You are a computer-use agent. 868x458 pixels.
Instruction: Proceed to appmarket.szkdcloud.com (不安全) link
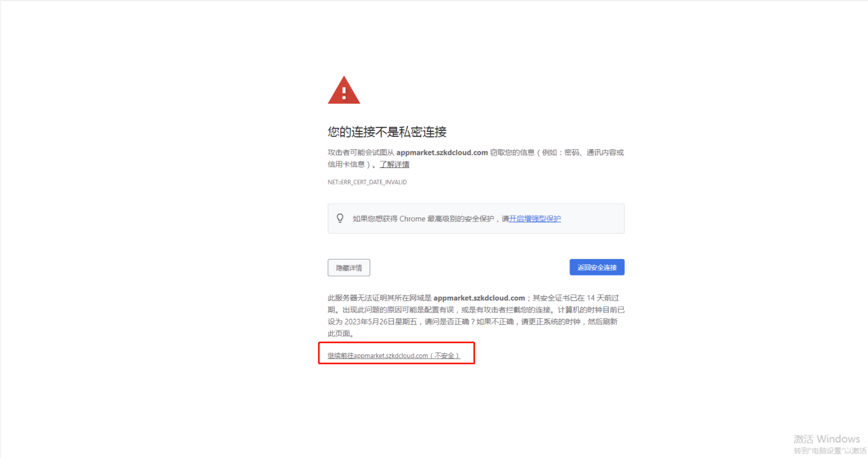(393, 355)
